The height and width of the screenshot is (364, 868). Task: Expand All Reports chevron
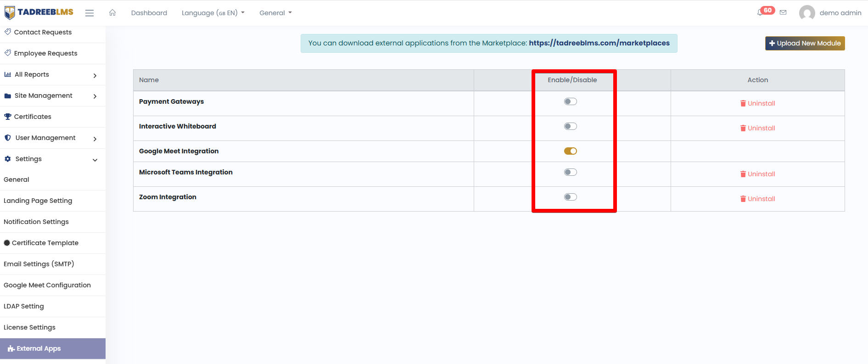95,75
